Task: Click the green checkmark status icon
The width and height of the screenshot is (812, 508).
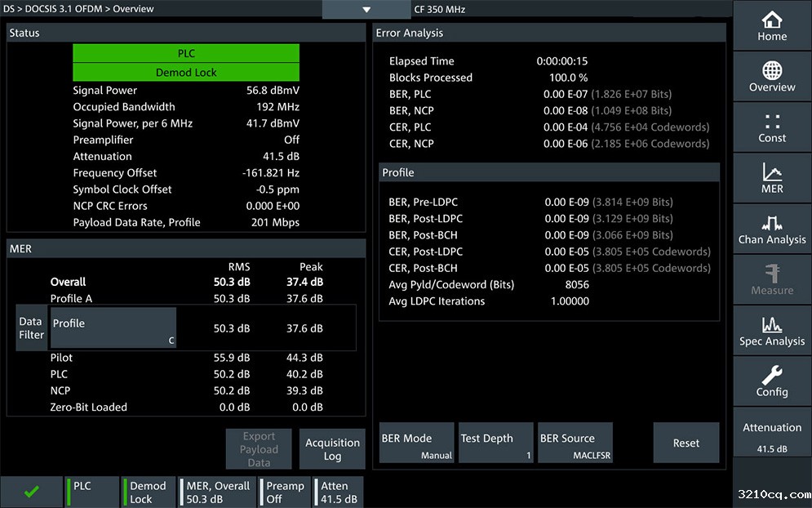Action: pos(31,492)
